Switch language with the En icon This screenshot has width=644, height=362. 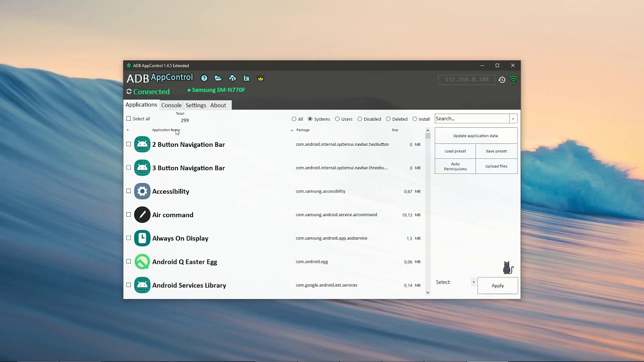247,78
